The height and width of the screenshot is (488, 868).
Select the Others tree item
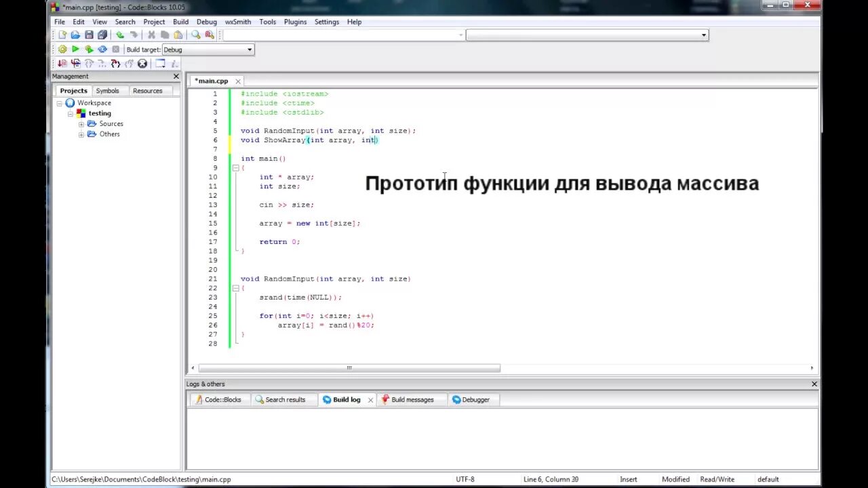coord(109,134)
